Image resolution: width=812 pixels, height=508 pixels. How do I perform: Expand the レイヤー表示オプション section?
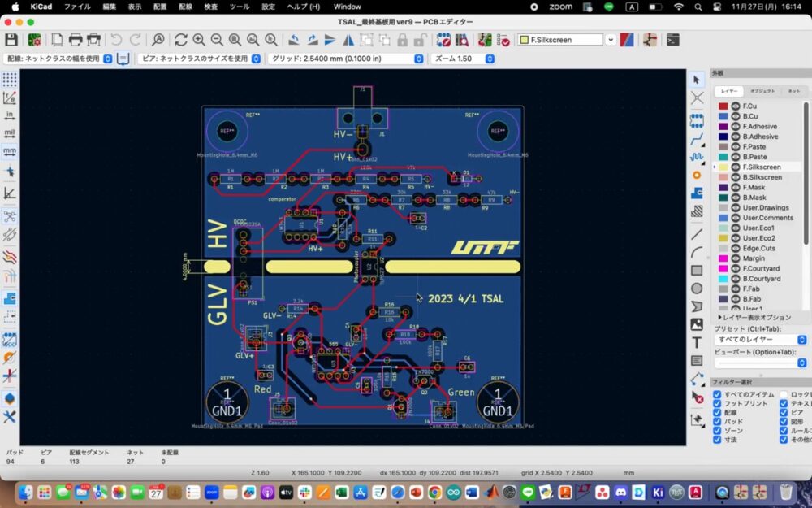(754, 317)
